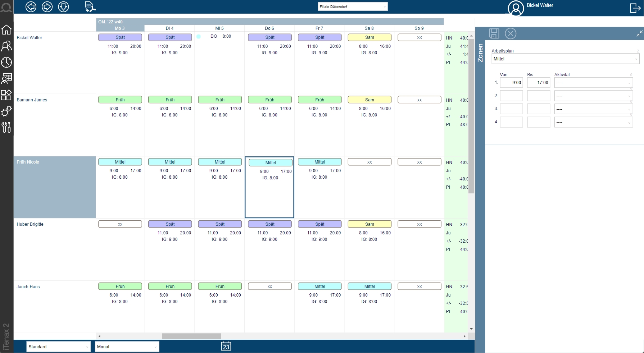The image size is (644, 353).
Task: Open the calendar date picker icon
Action: [x=226, y=346]
